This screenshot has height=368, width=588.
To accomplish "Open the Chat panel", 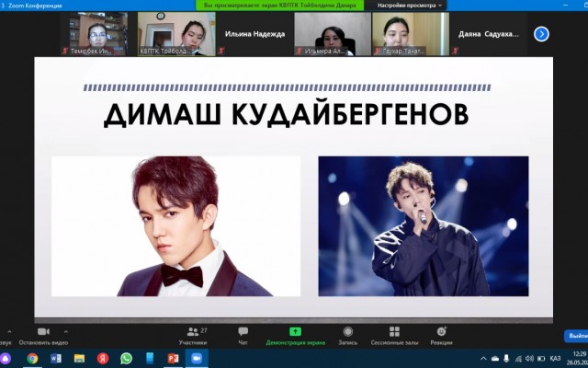I will click(243, 332).
